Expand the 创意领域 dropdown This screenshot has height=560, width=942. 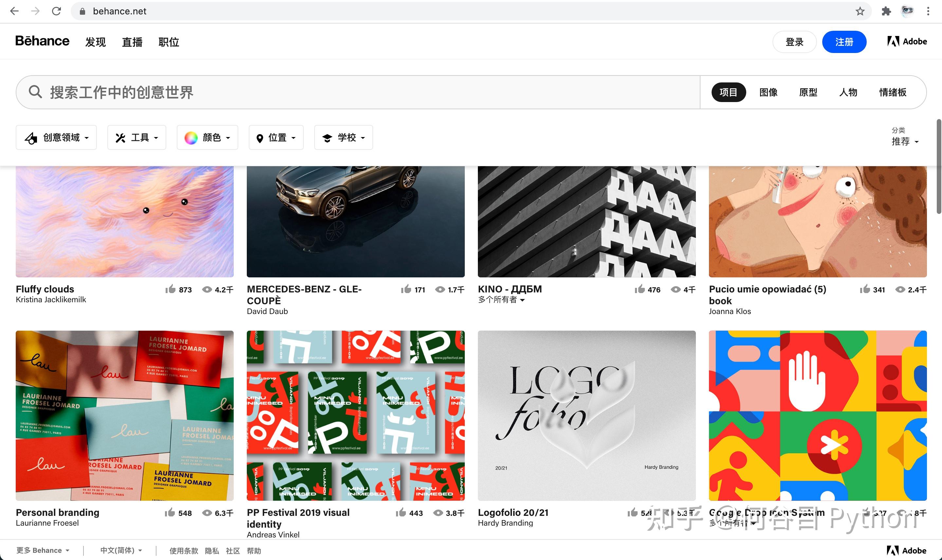pos(56,138)
